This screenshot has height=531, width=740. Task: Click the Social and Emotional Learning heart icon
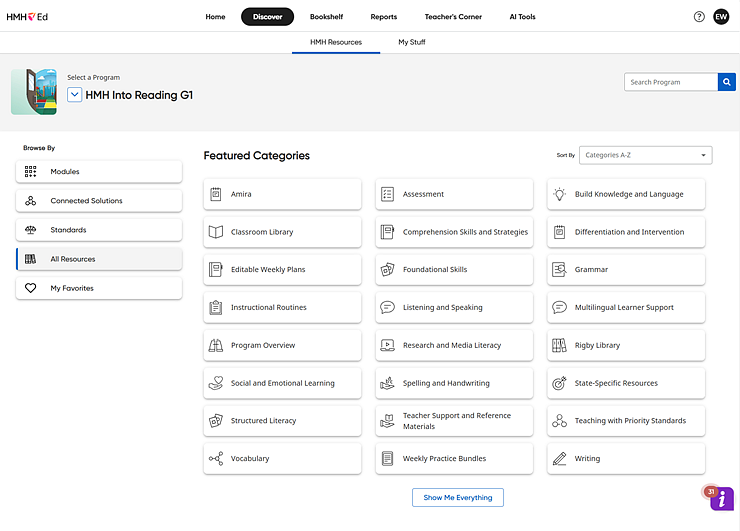(216, 383)
